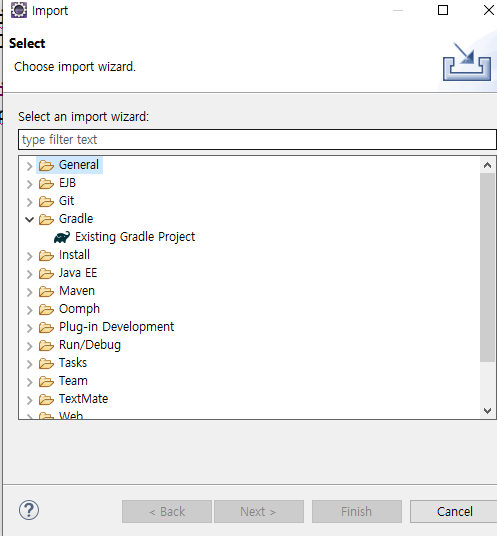The image size is (497, 536).
Task: Focus the type filter text field
Action: coord(257,139)
